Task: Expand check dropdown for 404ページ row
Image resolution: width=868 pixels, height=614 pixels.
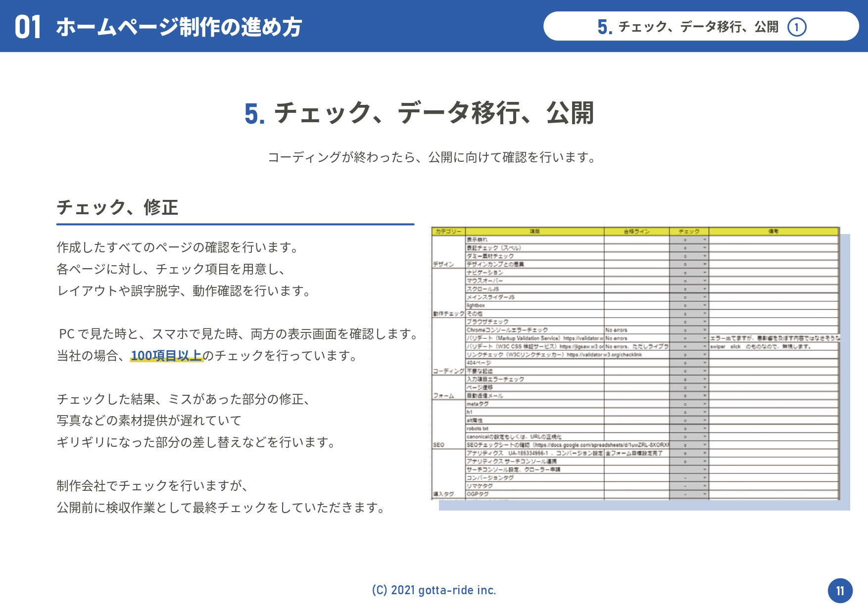Action: tap(705, 363)
